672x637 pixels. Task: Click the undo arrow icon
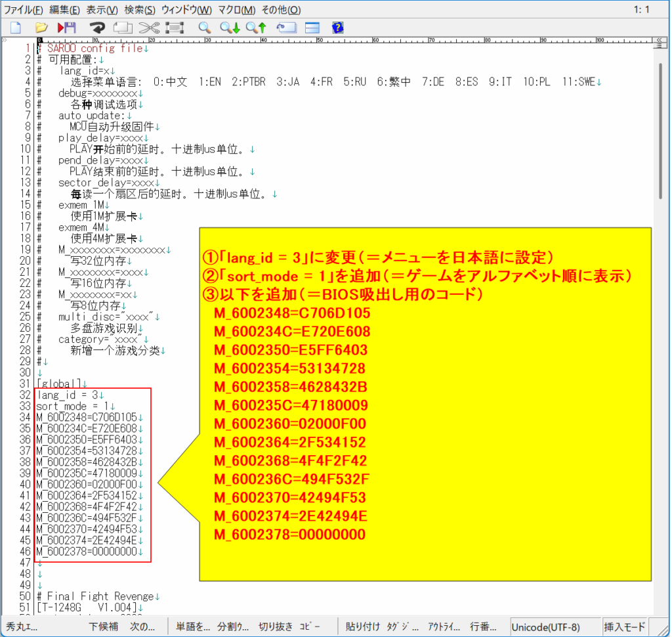pyautogui.click(x=98, y=28)
